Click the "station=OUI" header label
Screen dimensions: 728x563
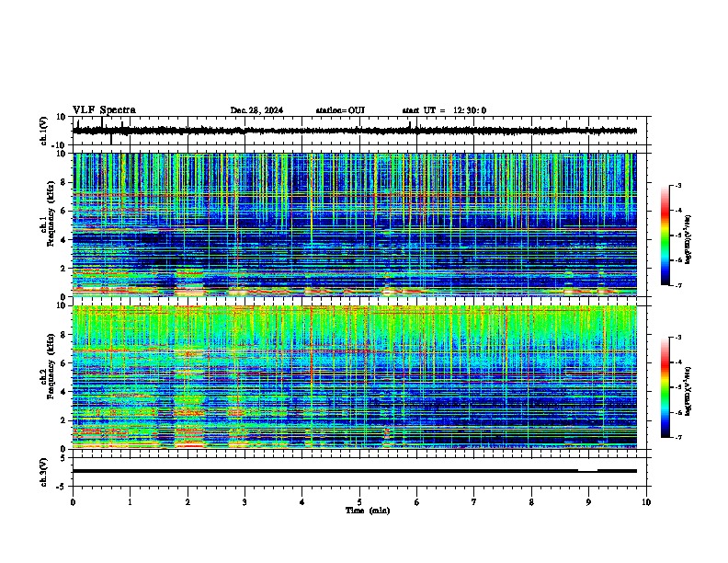pyautogui.click(x=340, y=110)
